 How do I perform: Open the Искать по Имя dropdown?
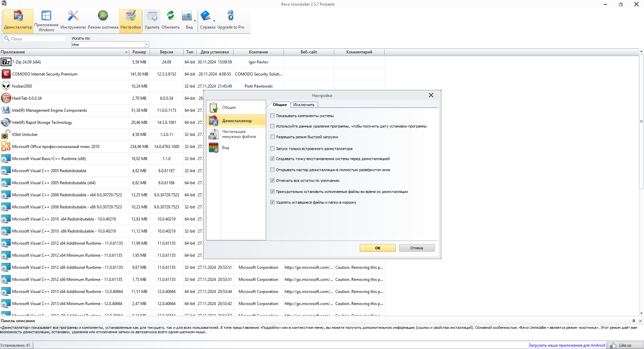(x=146, y=45)
